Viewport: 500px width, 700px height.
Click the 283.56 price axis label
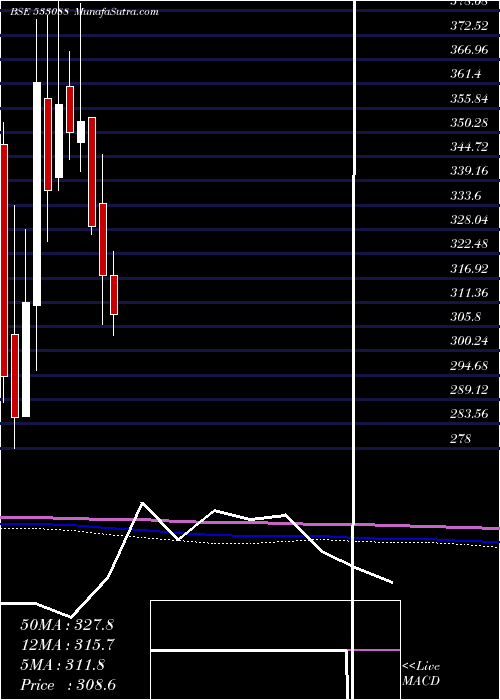(469, 414)
